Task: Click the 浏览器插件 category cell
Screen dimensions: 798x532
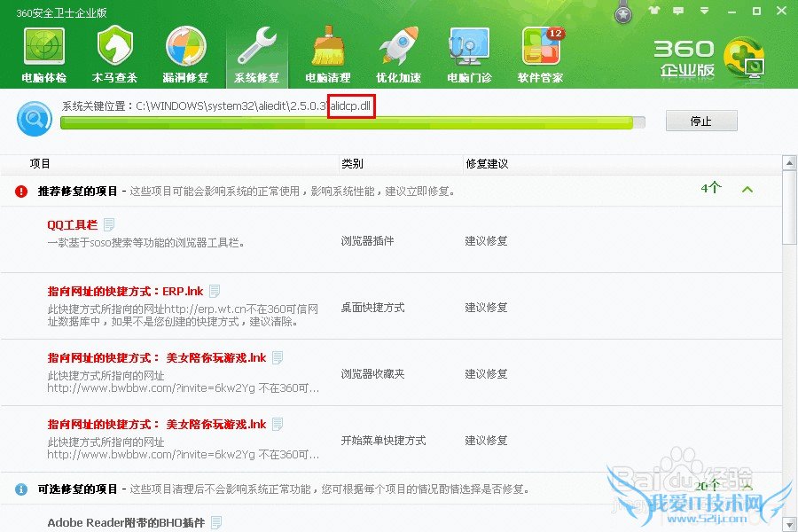Action: pyautogui.click(x=367, y=241)
